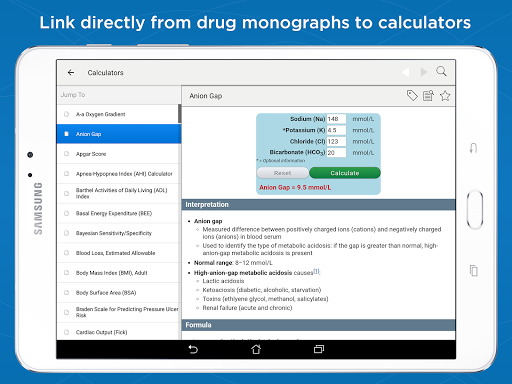Tap the back arrow beside Calculators
This screenshot has height=384, width=512.
point(71,72)
